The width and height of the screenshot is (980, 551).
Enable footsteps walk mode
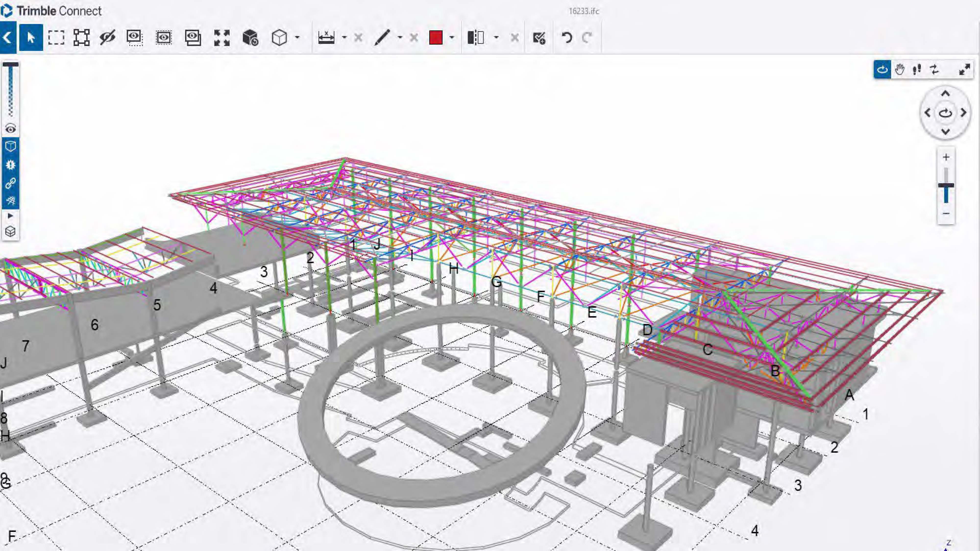click(917, 70)
